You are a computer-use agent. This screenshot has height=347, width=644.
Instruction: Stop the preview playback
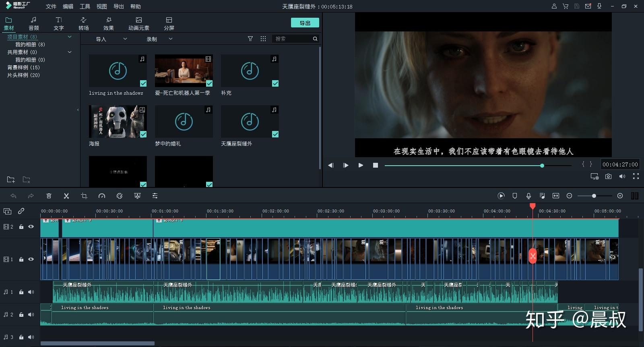(x=376, y=165)
